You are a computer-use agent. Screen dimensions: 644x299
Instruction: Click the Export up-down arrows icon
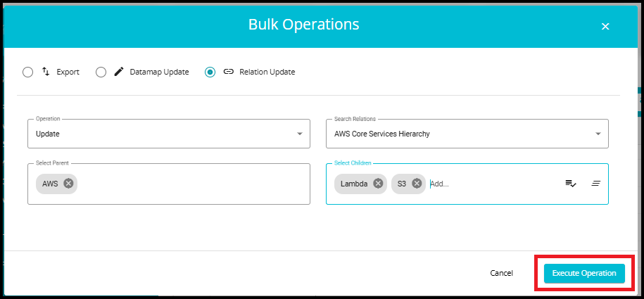coord(46,72)
